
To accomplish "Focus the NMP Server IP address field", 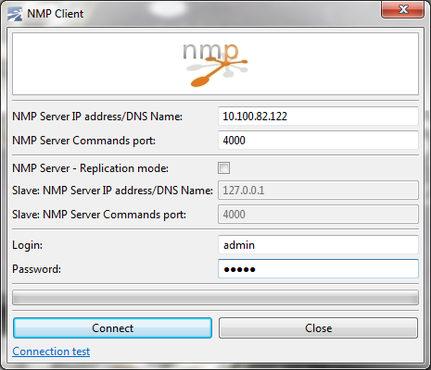I will (x=318, y=116).
